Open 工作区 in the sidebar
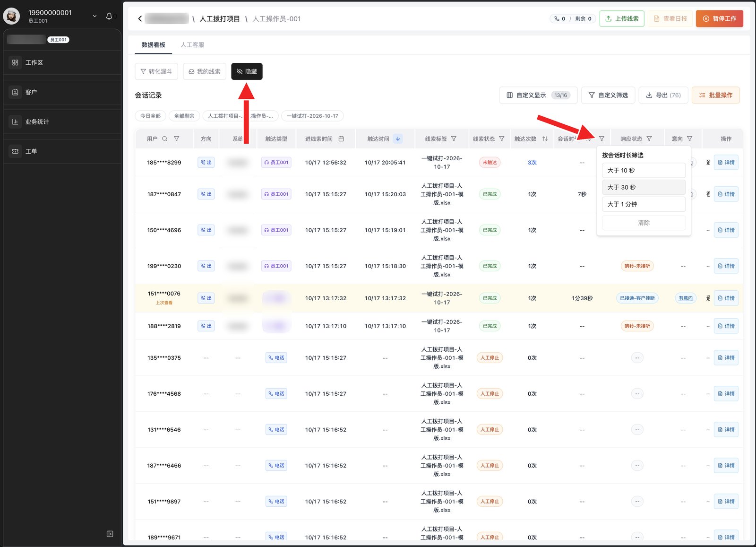 click(x=61, y=62)
